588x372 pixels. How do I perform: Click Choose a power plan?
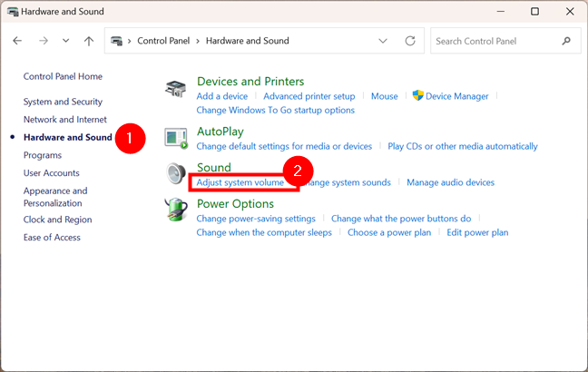(x=389, y=232)
